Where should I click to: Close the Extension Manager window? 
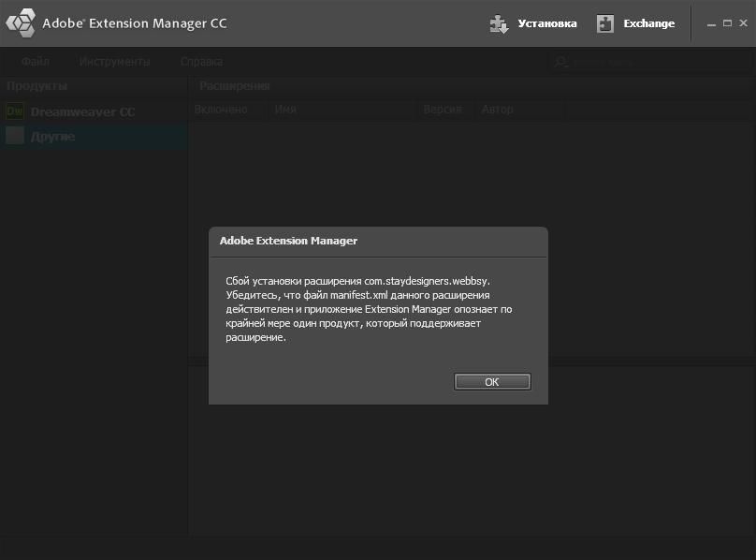[x=744, y=22]
